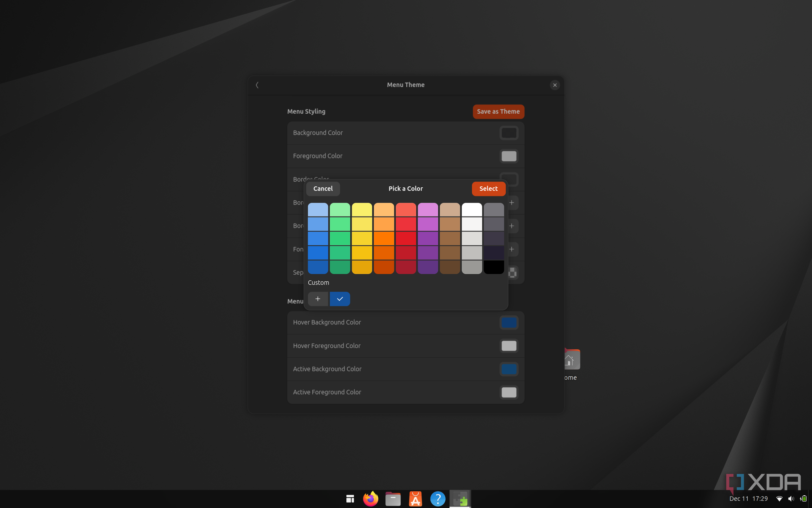Pick the darkest blue palette swatch

coord(318,267)
